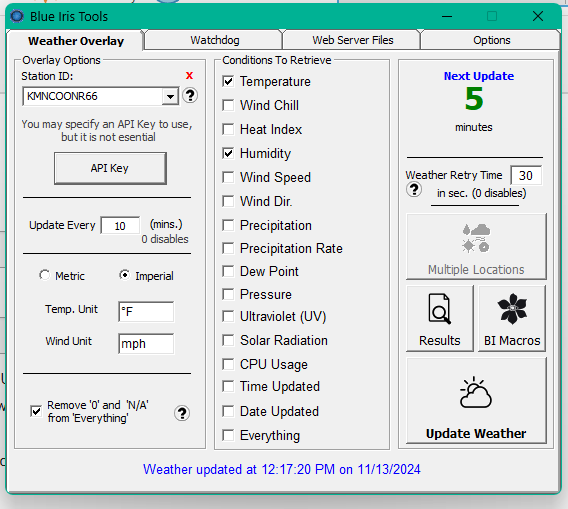Screen dimensions: 568x509
Task: Tick the Time Updated checkbox
Action: [x=228, y=387]
